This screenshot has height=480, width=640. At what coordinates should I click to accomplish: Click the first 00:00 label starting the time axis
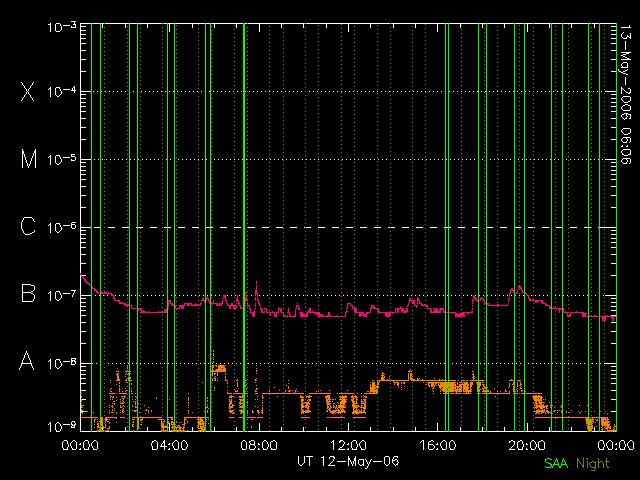pyautogui.click(x=80, y=445)
